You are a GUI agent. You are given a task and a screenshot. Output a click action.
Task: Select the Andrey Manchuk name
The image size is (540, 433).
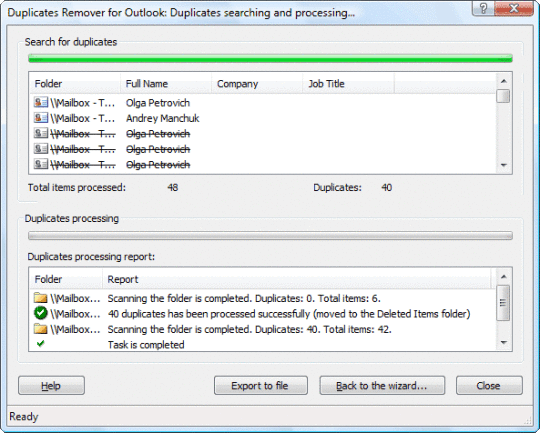163,118
